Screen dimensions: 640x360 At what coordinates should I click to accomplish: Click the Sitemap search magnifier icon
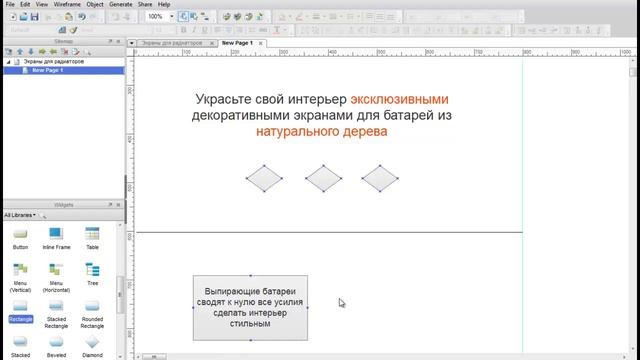tap(87, 52)
